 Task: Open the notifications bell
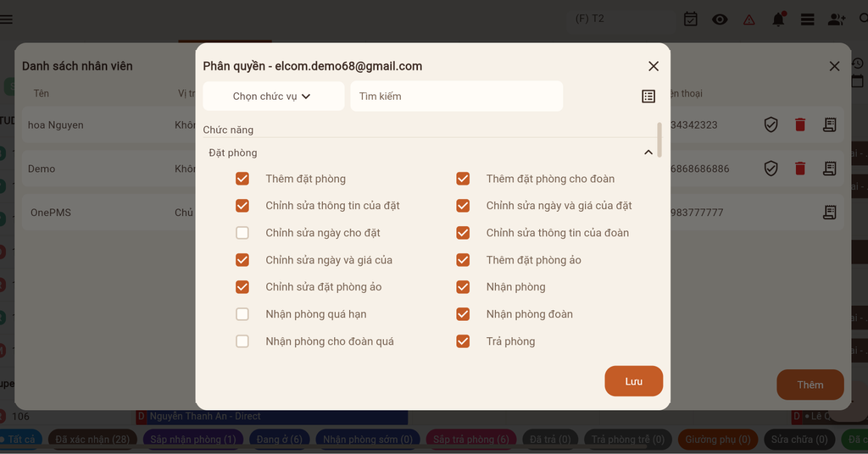[x=778, y=19]
